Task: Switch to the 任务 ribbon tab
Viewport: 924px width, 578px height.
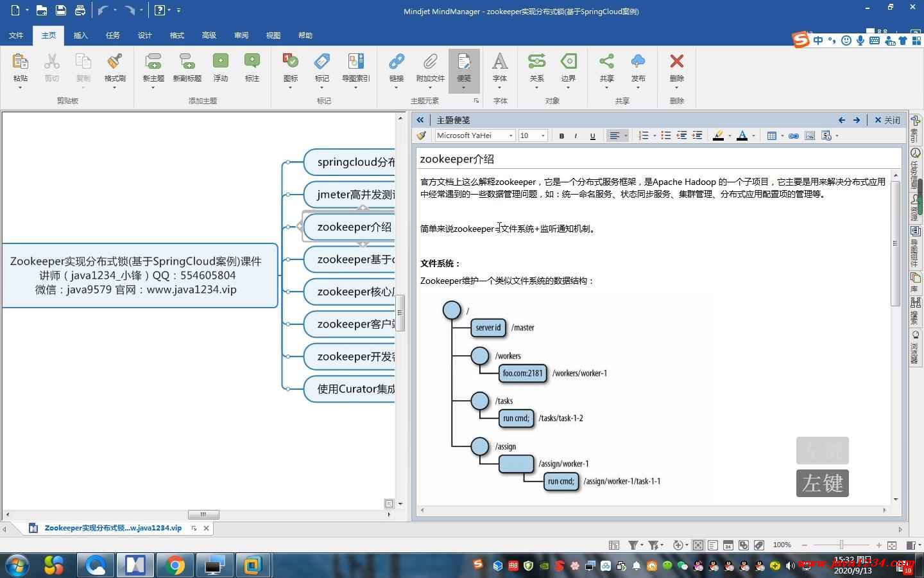Action: click(113, 35)
